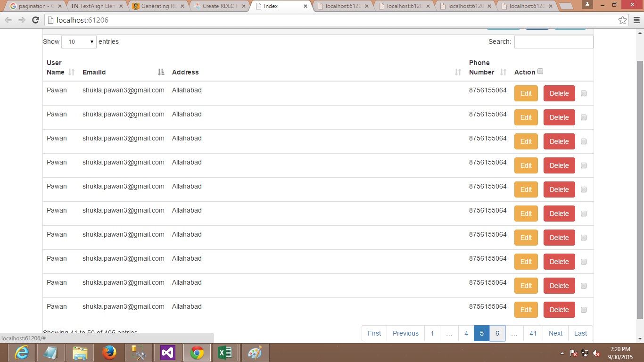Launch Visual Studio from taskbar

click(168, 353)
